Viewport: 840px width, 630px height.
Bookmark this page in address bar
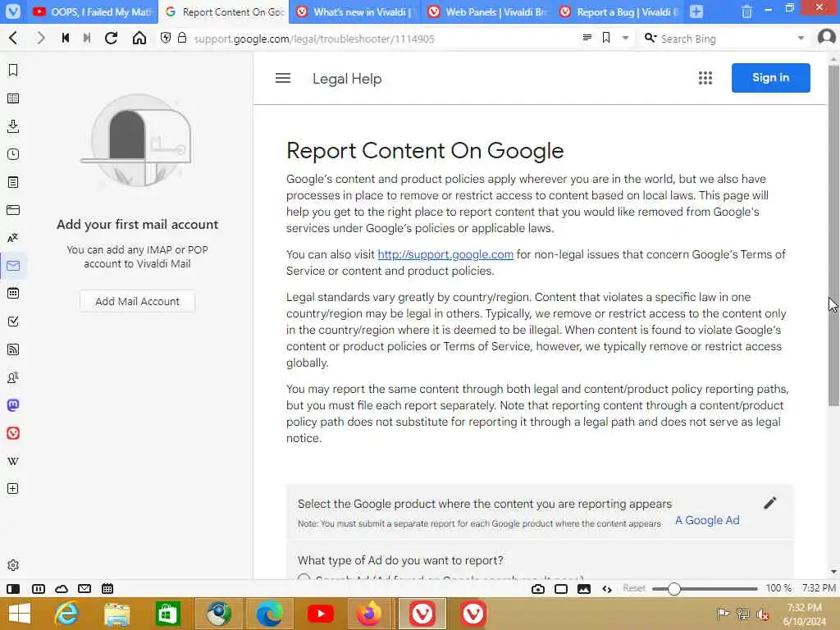point(606,38)
